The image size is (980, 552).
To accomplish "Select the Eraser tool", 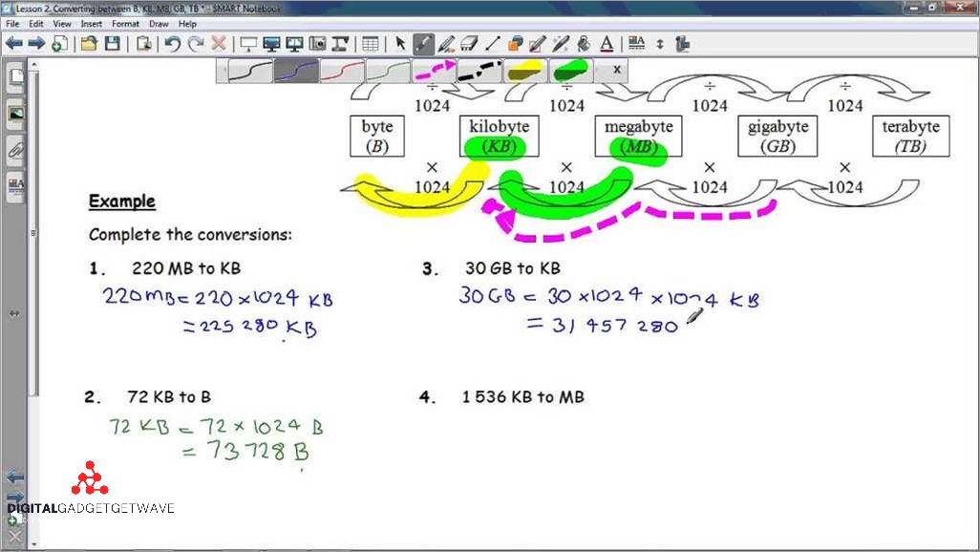I will pos(469,44).
